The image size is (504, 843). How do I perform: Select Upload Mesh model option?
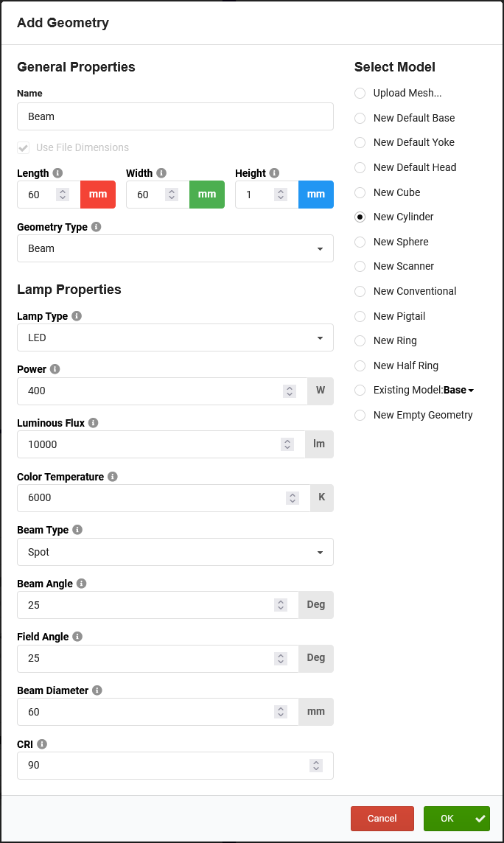[x=360, y=93]
